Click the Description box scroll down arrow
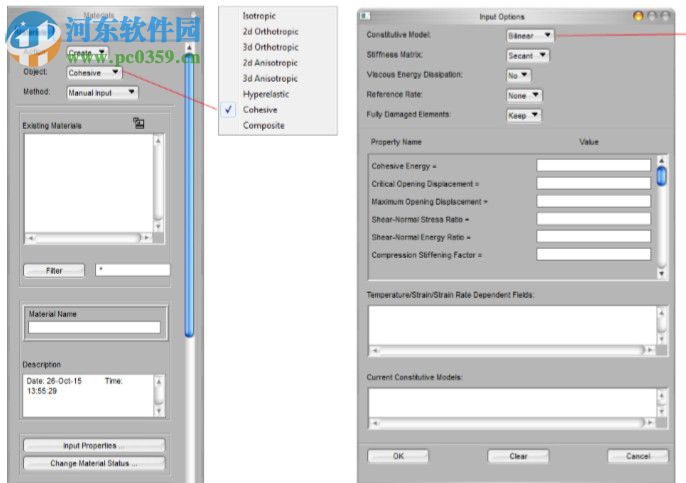686x483 pixels. click(x=159, y=411)
